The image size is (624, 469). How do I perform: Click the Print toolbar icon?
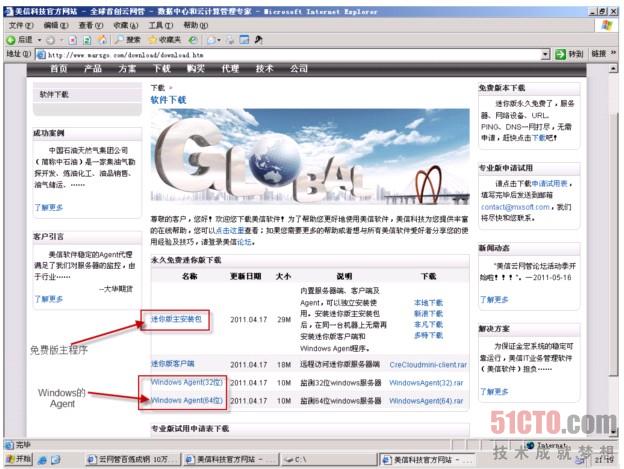click(x=230, y=40)
